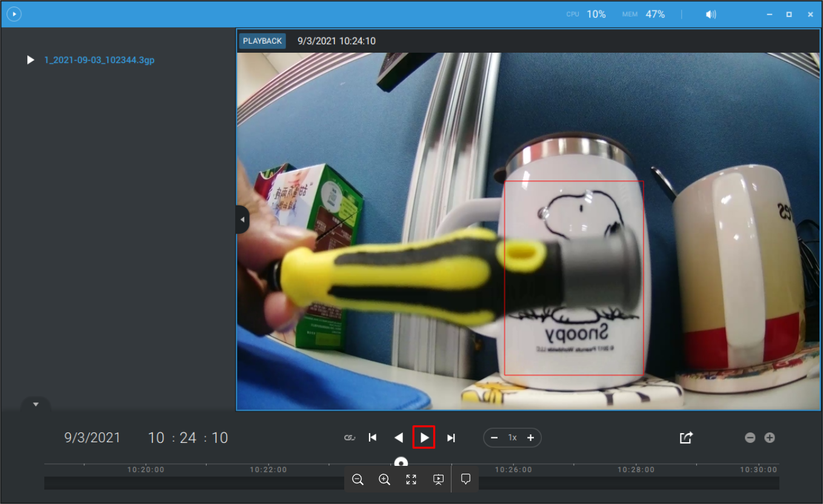The image size is (823, 504).
Task: Click the speech bubble comment icon
Action: click(465, 479)
